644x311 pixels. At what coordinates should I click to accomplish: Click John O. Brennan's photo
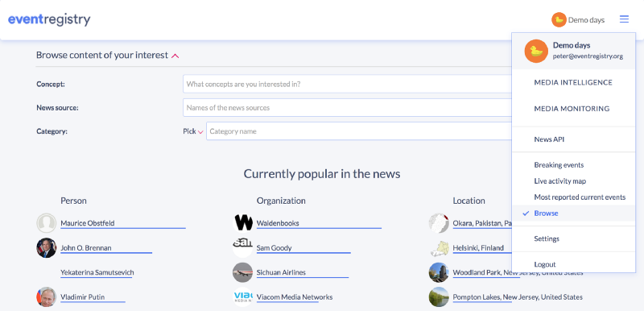click(x=47, y=247)
